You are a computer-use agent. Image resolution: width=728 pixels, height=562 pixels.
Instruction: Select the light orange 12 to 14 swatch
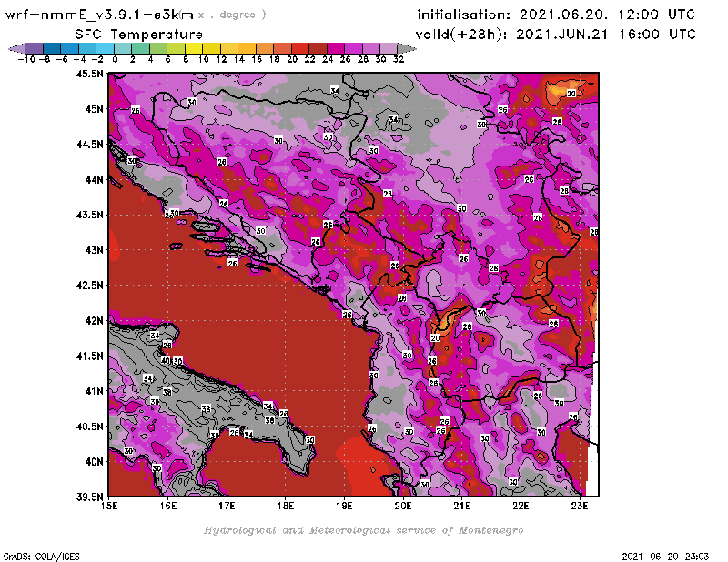(229, 48)
